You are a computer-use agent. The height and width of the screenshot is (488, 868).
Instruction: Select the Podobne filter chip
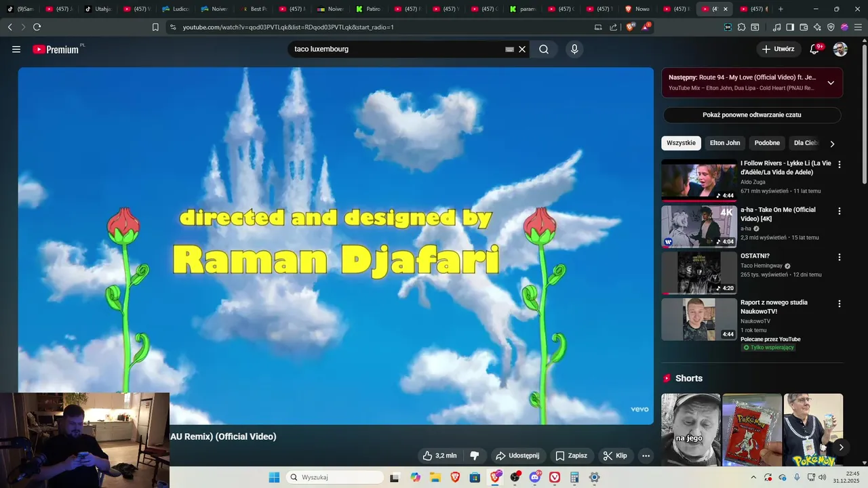pyautogui.click(x=767, y=143)
